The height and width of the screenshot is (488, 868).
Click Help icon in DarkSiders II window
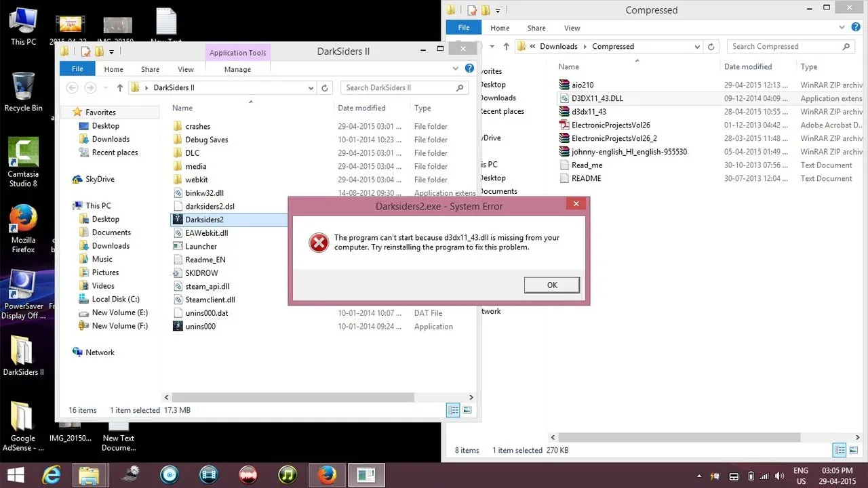click(469, 69)
